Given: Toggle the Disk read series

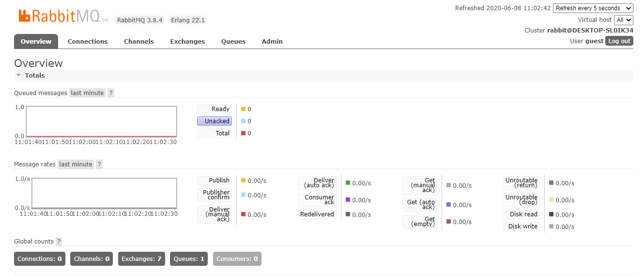Looking at the screenshot, I should tap(521, 214).
